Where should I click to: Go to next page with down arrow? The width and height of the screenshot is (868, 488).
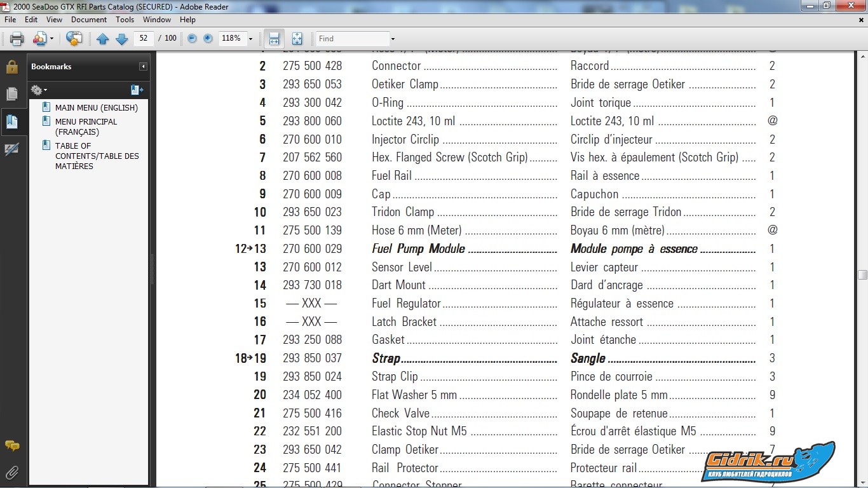click(x=121, y=39)
